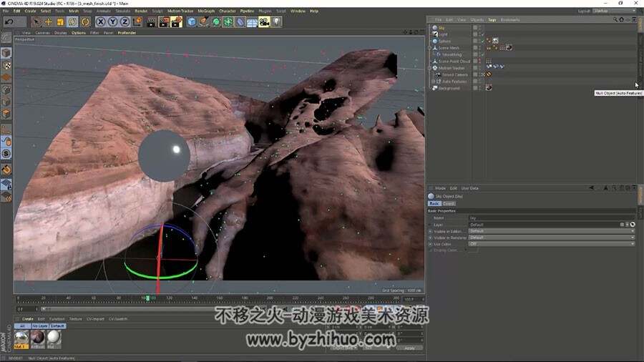Toggle the X axis lock
The width and height of the screenshot is (644, 362).
pyautogui.click(x=101, y=21)
